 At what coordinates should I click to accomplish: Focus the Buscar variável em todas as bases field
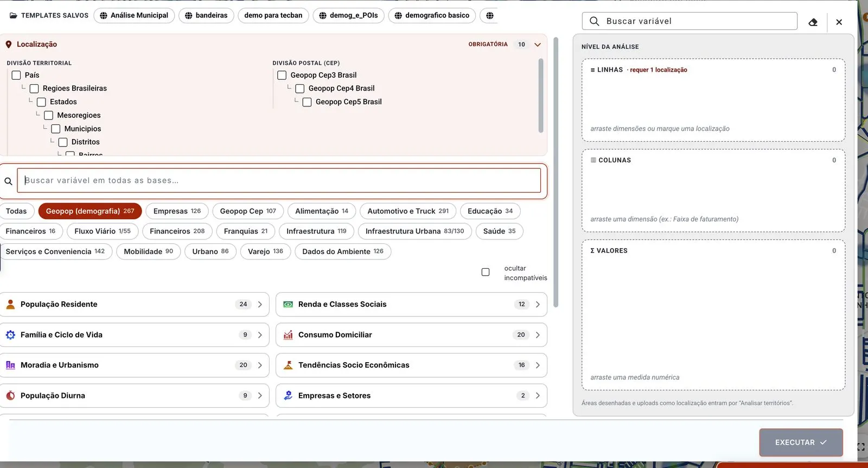click(279, 180)
